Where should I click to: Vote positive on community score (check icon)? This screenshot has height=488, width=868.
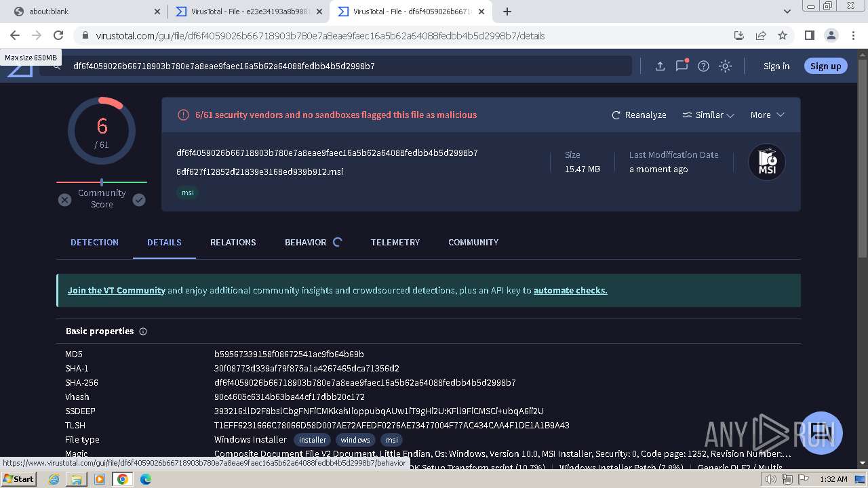[139, 200]
